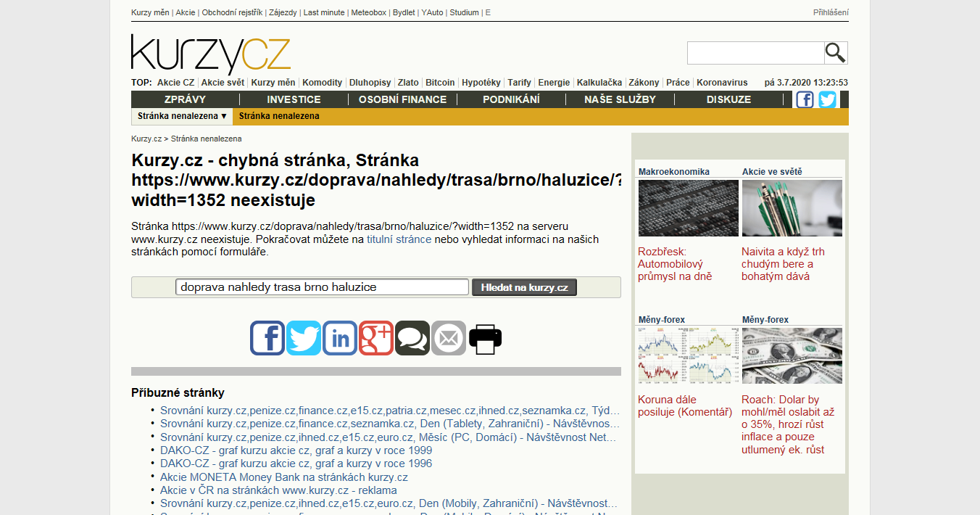Open top link 'Last minute'
This screenshot has height=515, width=980.
(x=324, y=12)
